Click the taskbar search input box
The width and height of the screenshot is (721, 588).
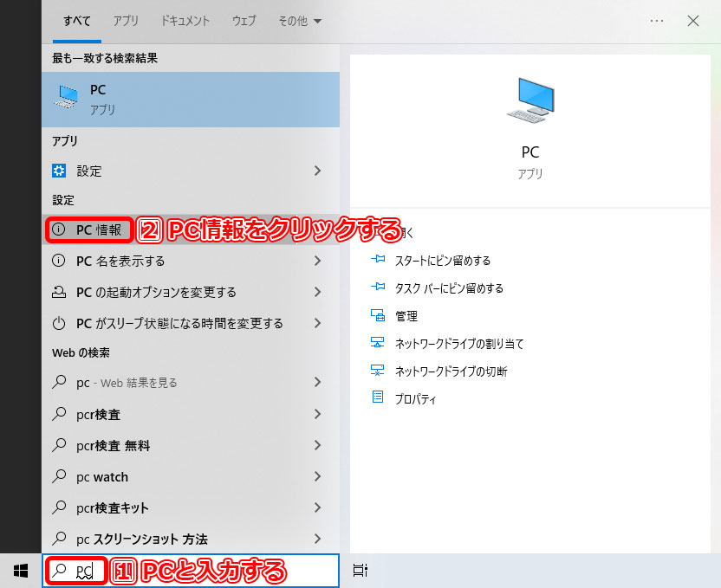click(x=217, y=571)
